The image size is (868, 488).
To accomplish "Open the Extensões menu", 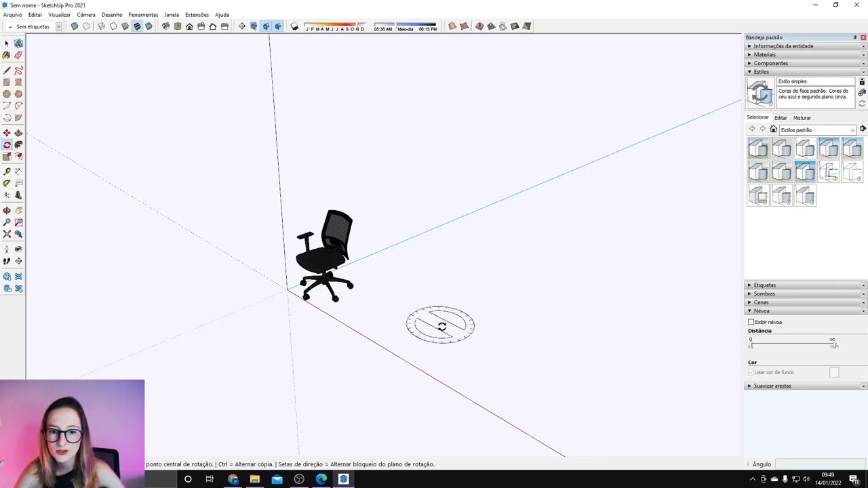I will (x=197, y=15).
